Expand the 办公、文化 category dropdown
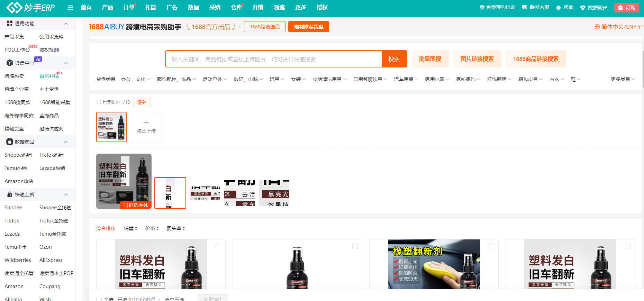This screenshot has width=644, height=301. point(136,79)
